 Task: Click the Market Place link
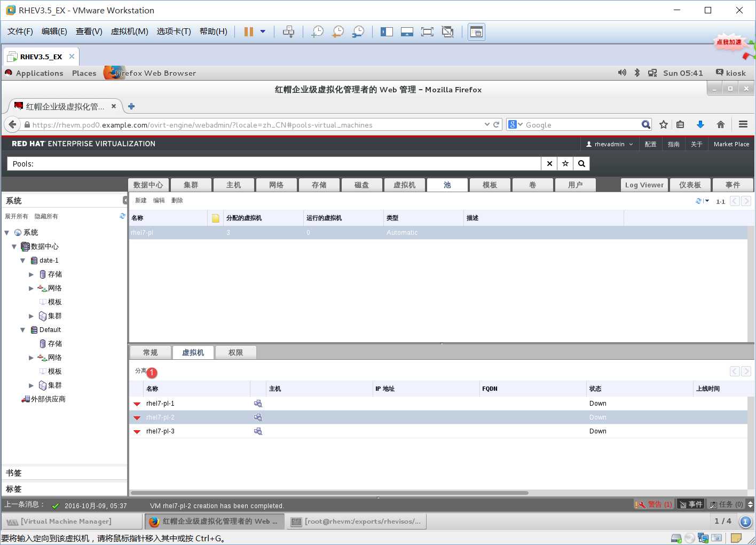pyautogui.click(x=731, y=144)
